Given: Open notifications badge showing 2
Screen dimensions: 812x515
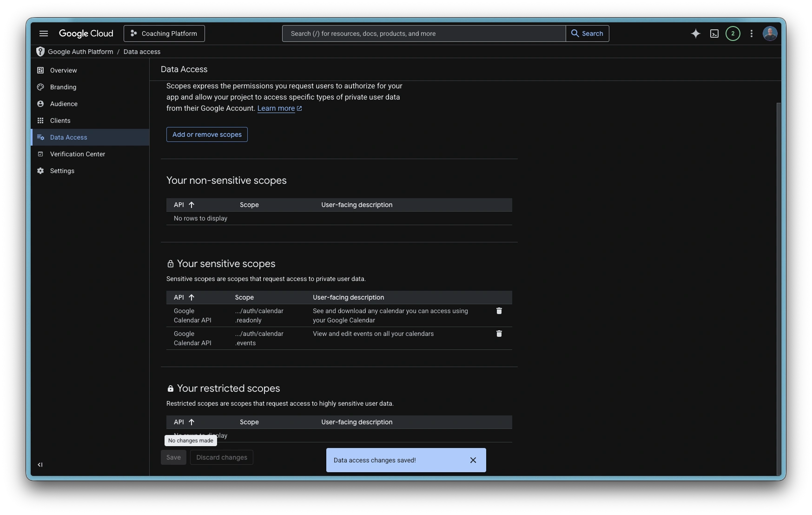Looking at the screenshot, I should [x=733, y=33].
